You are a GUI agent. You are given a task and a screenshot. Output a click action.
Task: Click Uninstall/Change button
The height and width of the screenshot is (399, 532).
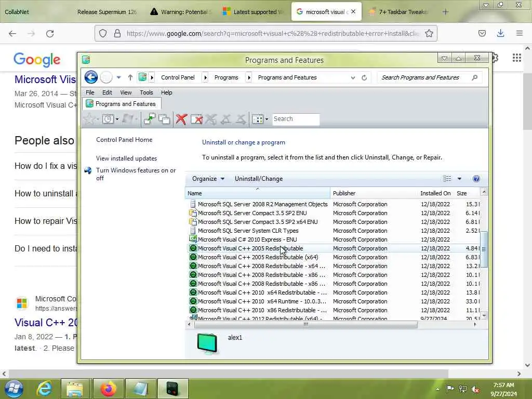pyautogui.click(x=259, y=179)
